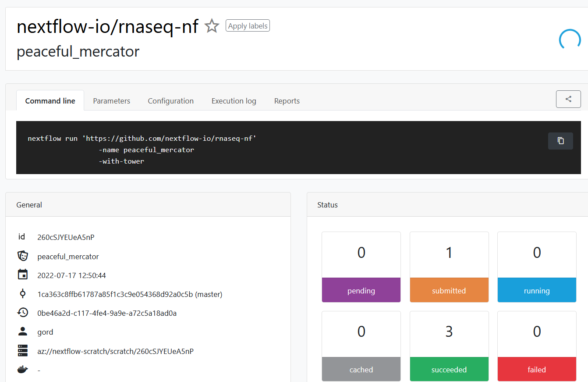Select the failed status card
588x382 pixels.
(x=537, y=346)
